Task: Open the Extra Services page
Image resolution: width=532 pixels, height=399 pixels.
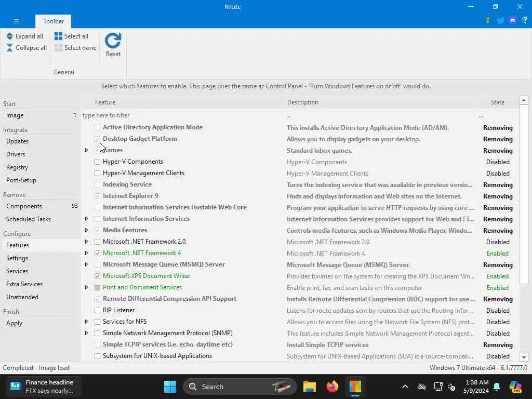Action: coord(40,284)
